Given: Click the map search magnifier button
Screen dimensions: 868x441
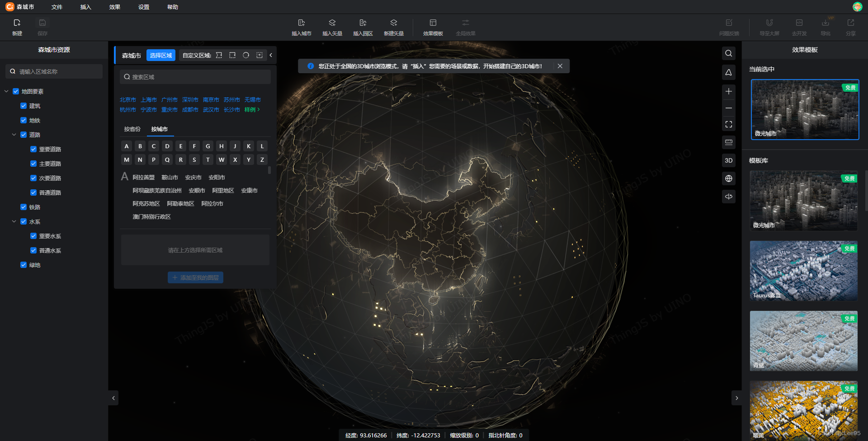Looking at the screenshot, I should 729,53.
